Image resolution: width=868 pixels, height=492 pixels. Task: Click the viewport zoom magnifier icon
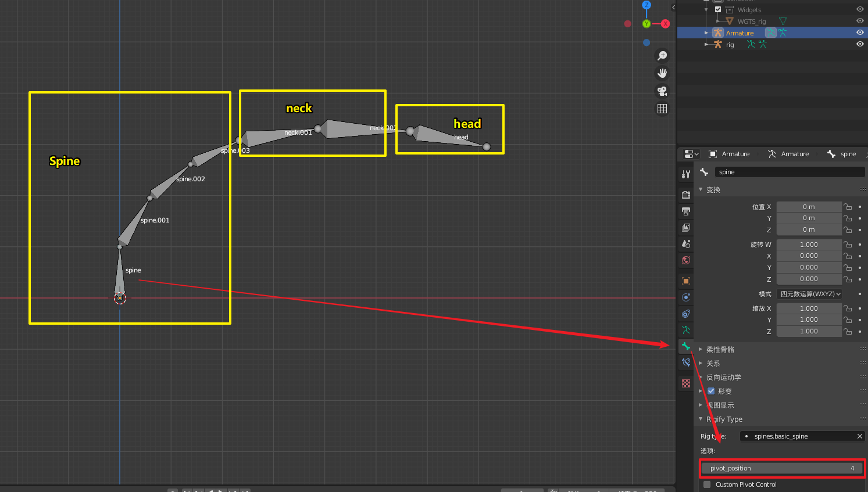coord(662,56)
